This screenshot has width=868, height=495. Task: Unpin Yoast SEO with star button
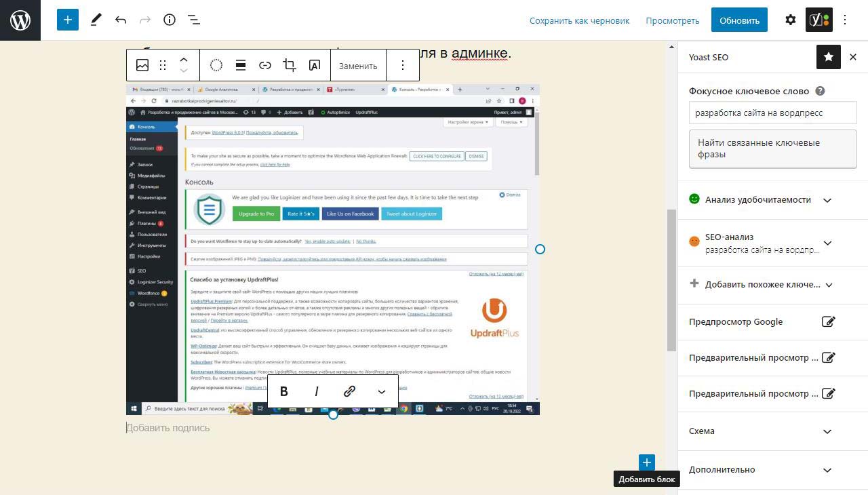tap(828, 57)
